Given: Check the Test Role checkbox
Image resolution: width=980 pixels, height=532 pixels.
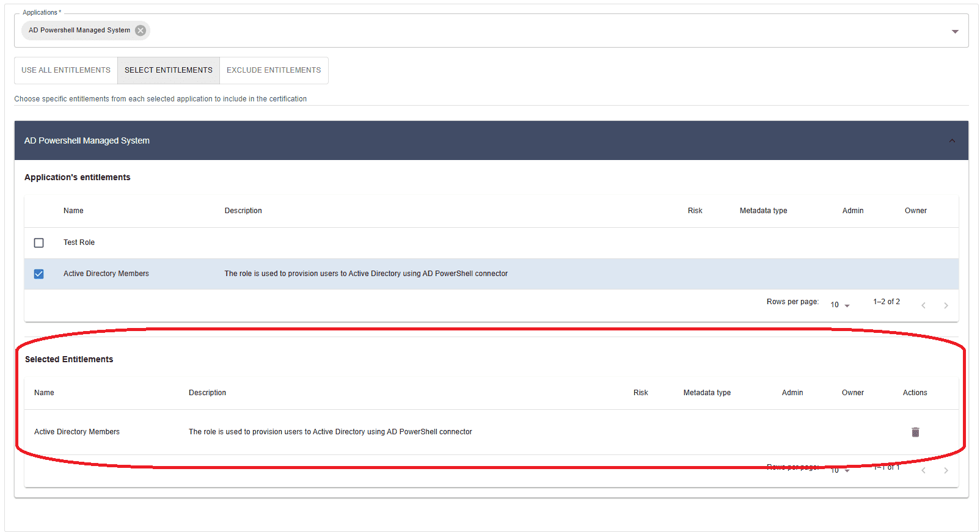Looking at the screenshot, I should 39,243.
